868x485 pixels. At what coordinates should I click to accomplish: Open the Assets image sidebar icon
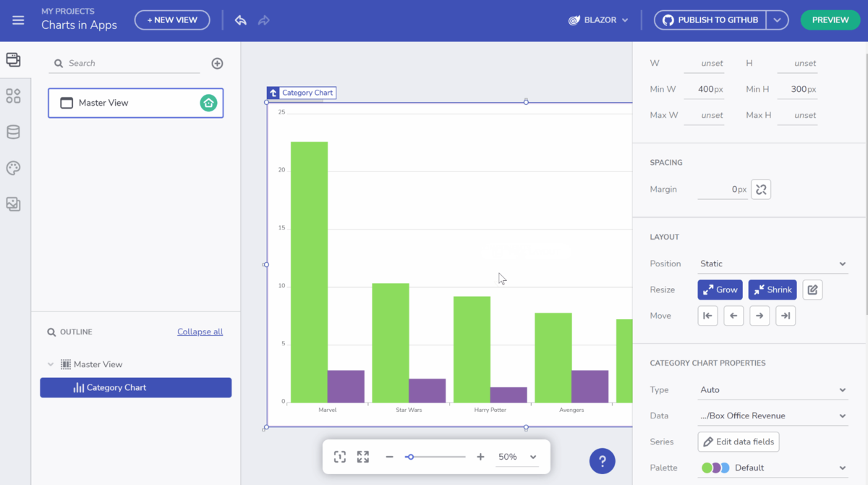[x=13, y=204]
